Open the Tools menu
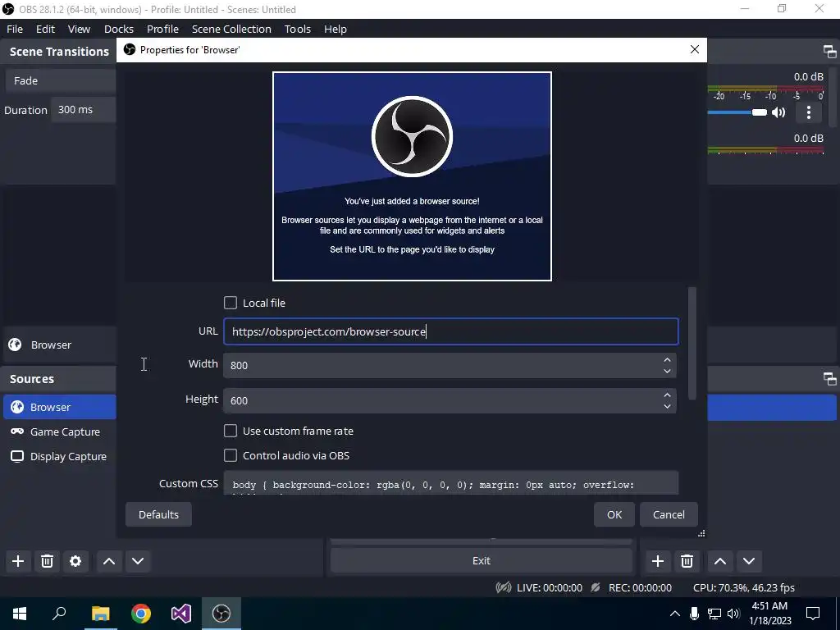Image resolution: width=840 pixels, height=630 pixels. pos(297,29)
